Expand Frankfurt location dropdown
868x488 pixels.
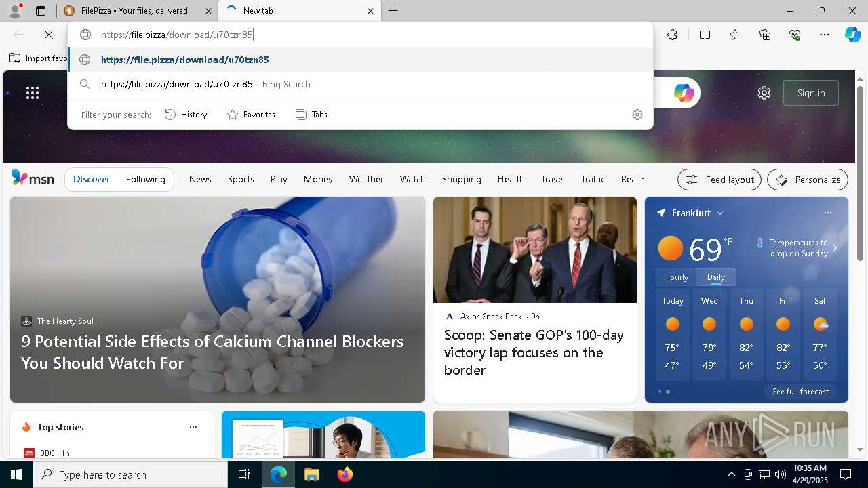(720, 213)
